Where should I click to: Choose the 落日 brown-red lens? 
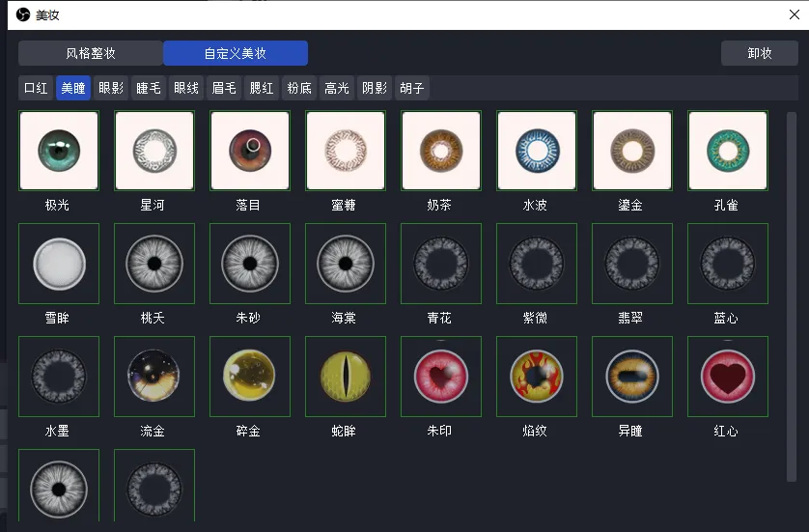point(250,151)
